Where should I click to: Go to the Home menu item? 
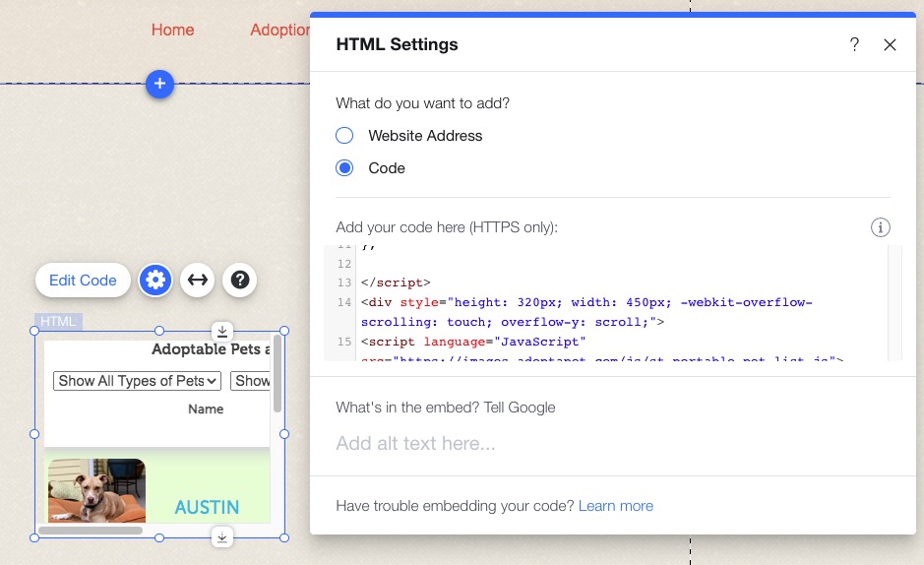click(172, 30)
